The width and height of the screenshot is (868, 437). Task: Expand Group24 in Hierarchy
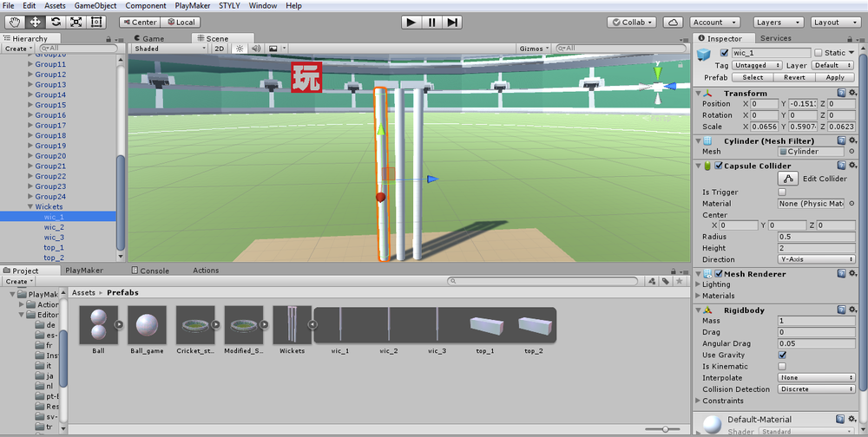(x=30, y=196)
